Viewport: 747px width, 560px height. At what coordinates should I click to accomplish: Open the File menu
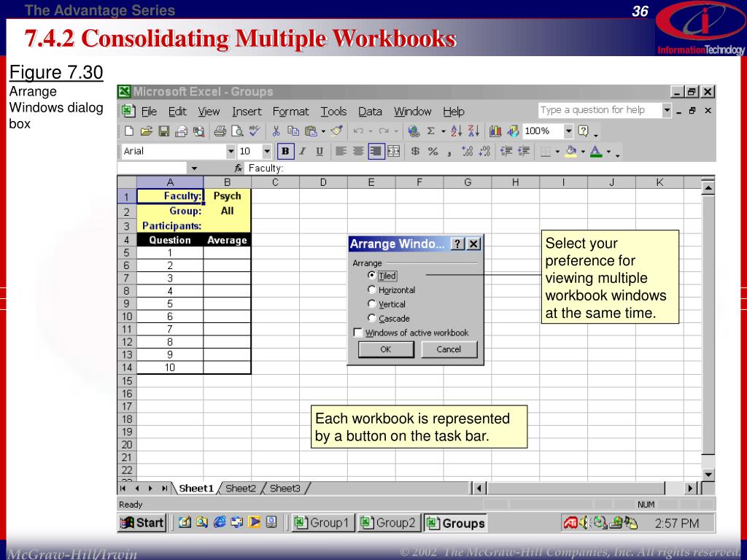[x=149, y=112]
